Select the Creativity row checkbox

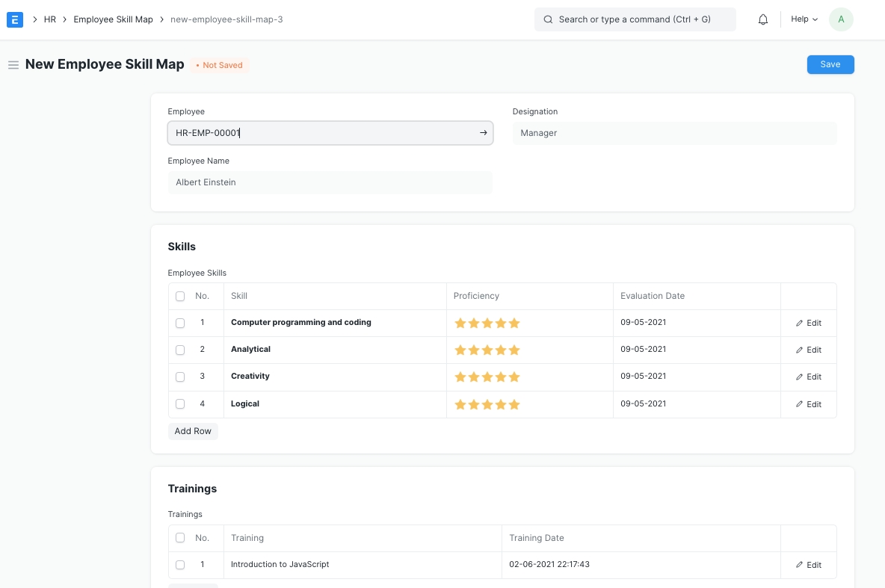click(180, 377)
